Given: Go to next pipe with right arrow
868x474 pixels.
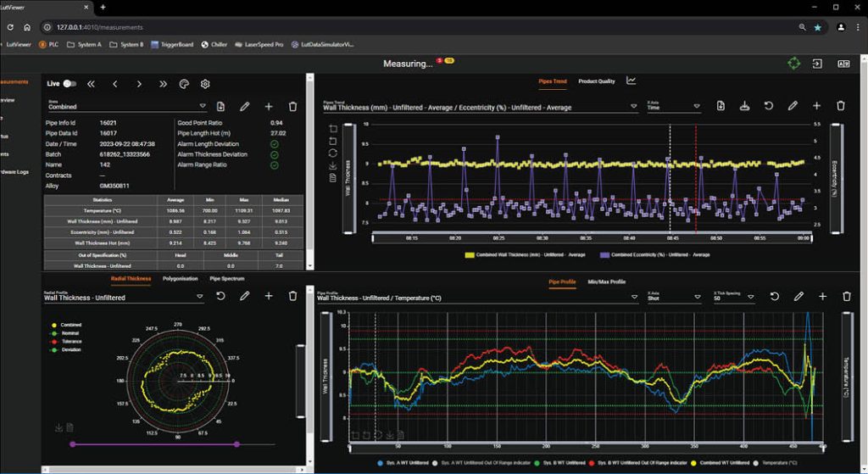Looking at the screenshot, I should [x=138, y=84].
